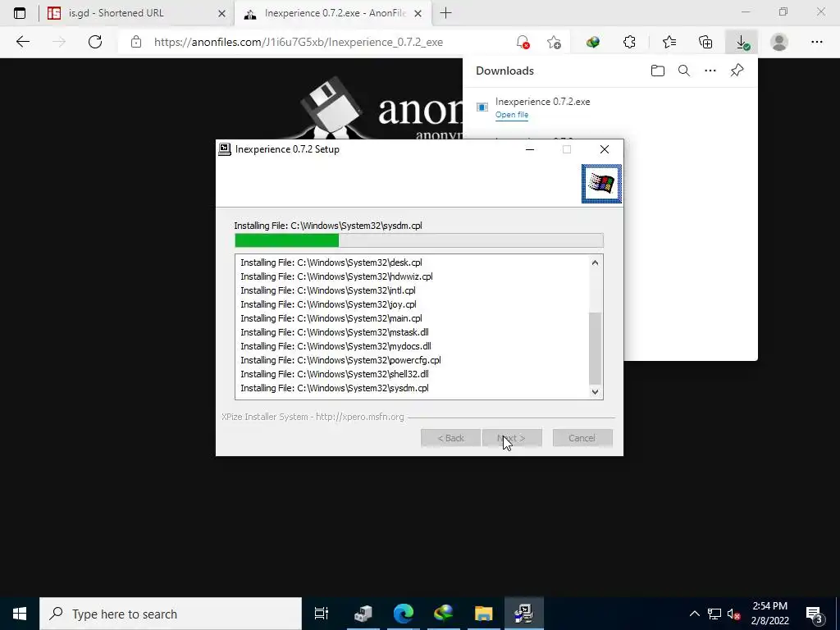This screenshot has width=840, height=630.
Task: Select log line main.cpl
Action: [x=331, y=318]
